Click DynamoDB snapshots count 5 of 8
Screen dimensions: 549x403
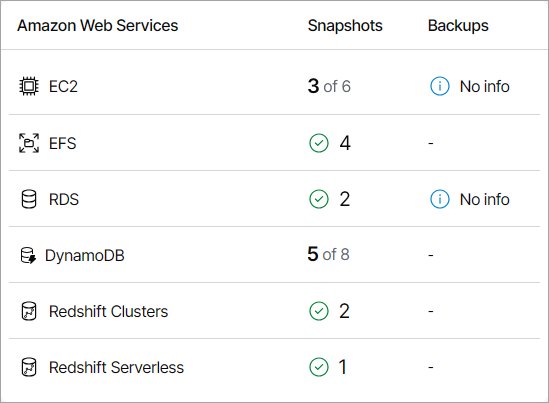[328, 254]
